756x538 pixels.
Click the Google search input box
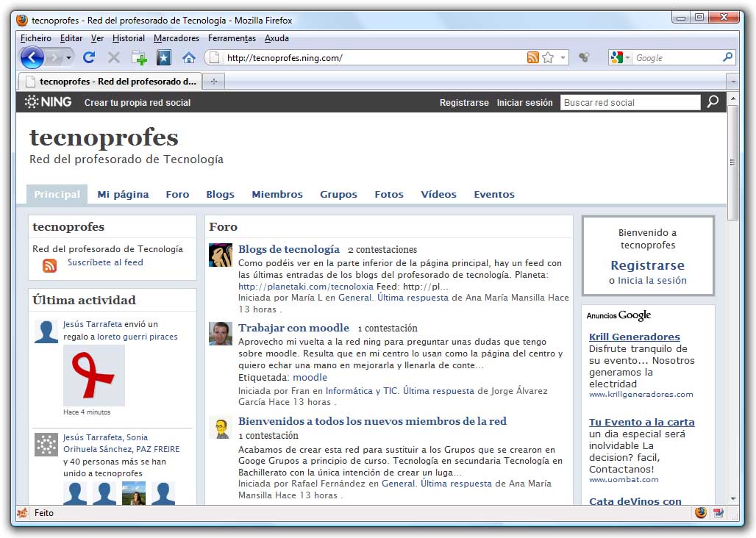(x=677, y=58)
